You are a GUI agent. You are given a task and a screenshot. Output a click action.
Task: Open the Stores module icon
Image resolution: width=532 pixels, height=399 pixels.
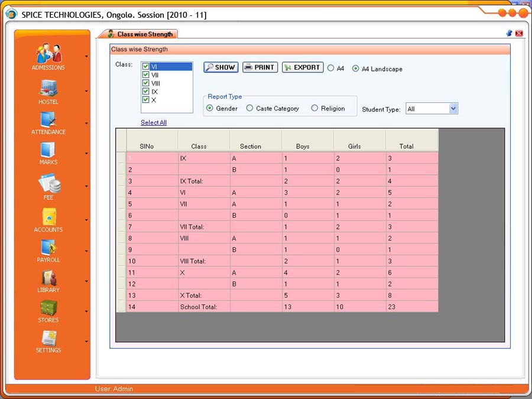coord(48,308)
